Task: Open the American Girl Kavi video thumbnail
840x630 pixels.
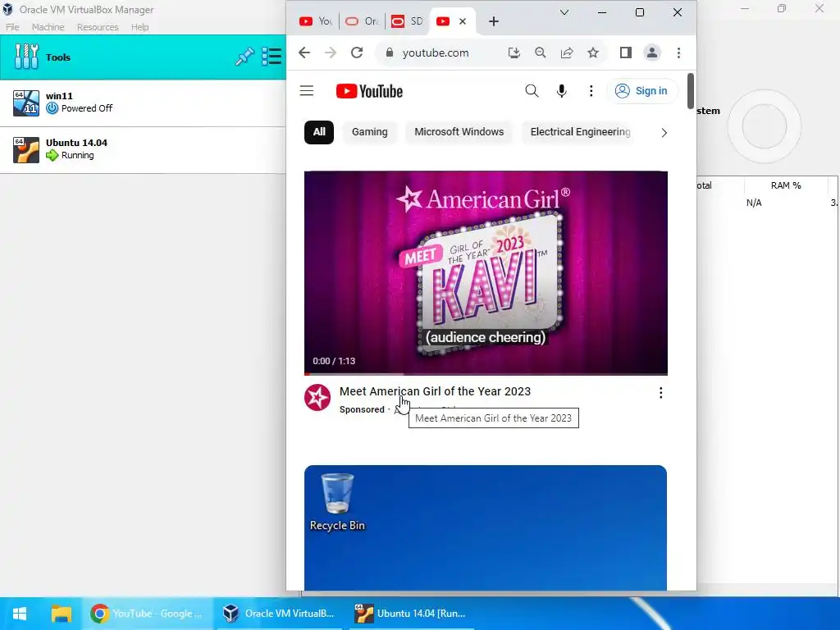Action: click(486, 272)
